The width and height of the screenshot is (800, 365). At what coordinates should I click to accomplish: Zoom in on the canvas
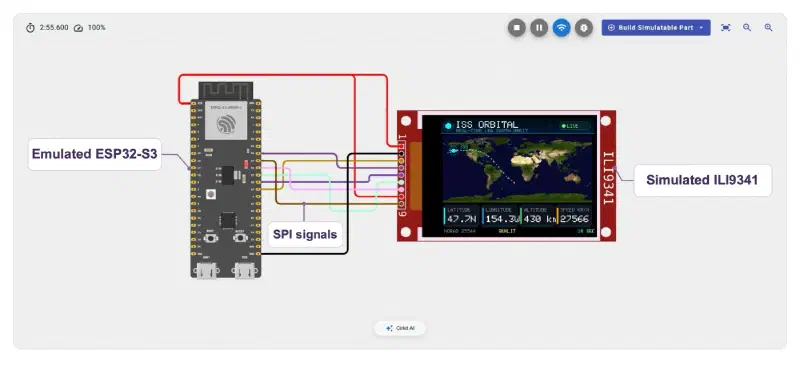768,28
